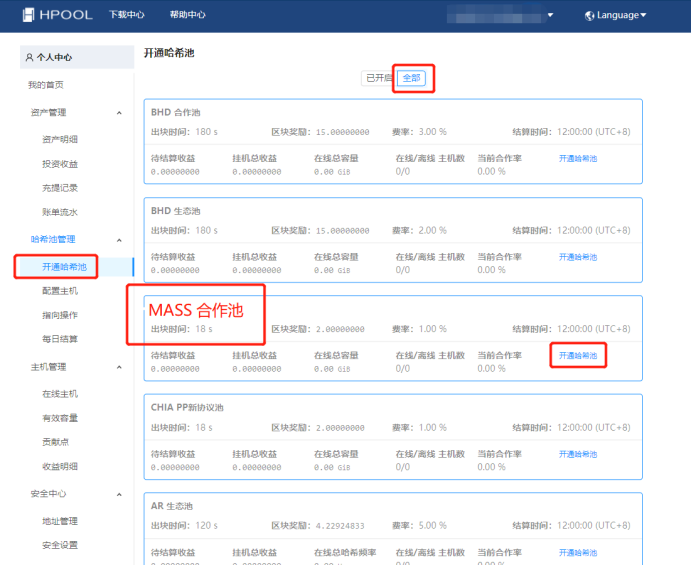
Task: Collapse the 安全中心 sidebar section
Action: click(120, 494)
